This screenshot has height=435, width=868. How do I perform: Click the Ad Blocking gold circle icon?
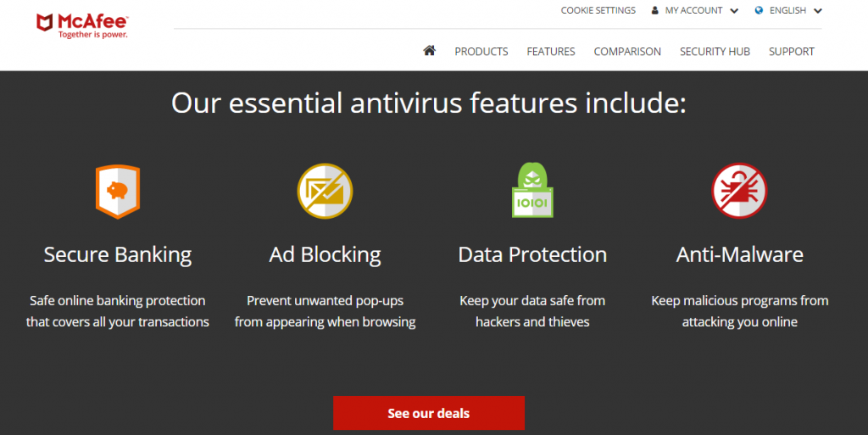click(x=325, y=191)
